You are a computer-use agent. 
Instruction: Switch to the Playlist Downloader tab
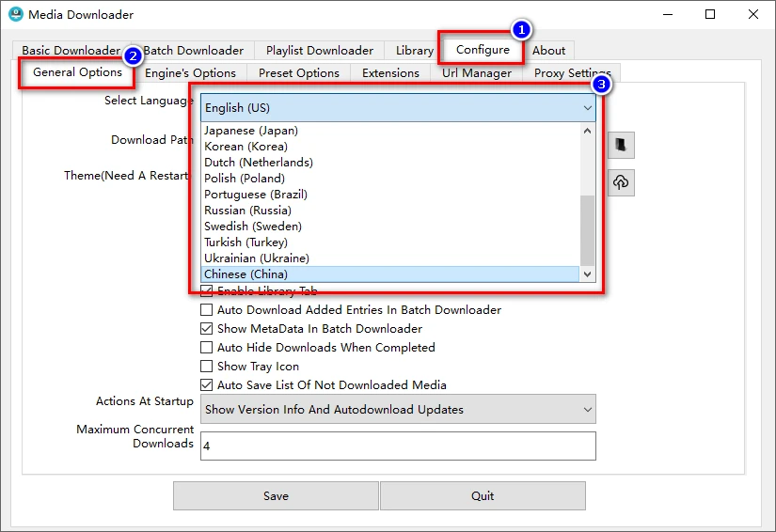(319, 51)
